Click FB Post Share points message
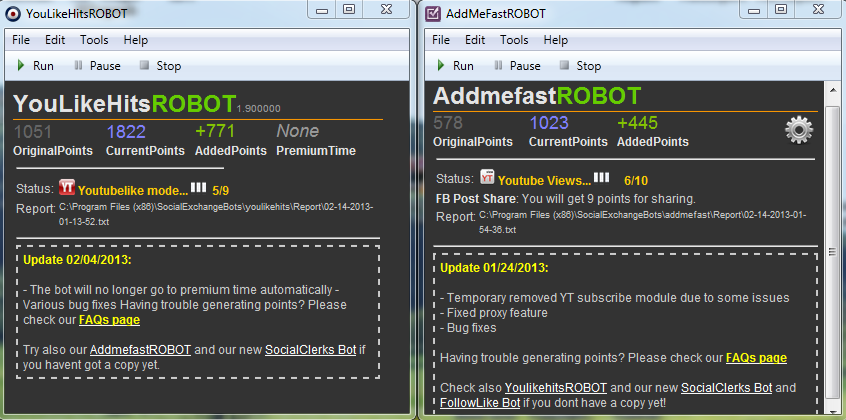 coord(566,199)
